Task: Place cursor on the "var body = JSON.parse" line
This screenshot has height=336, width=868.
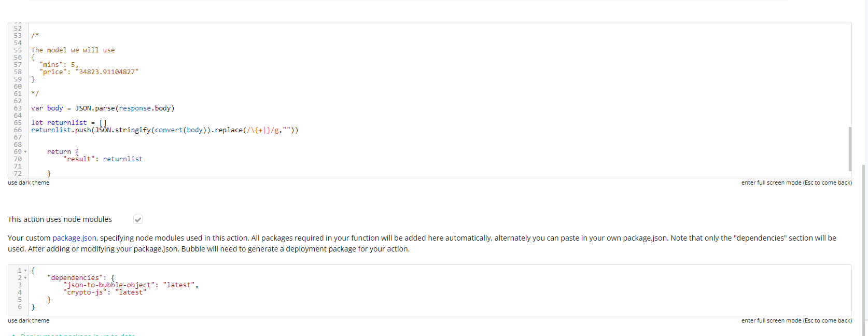Action: (x=103, y=108)
